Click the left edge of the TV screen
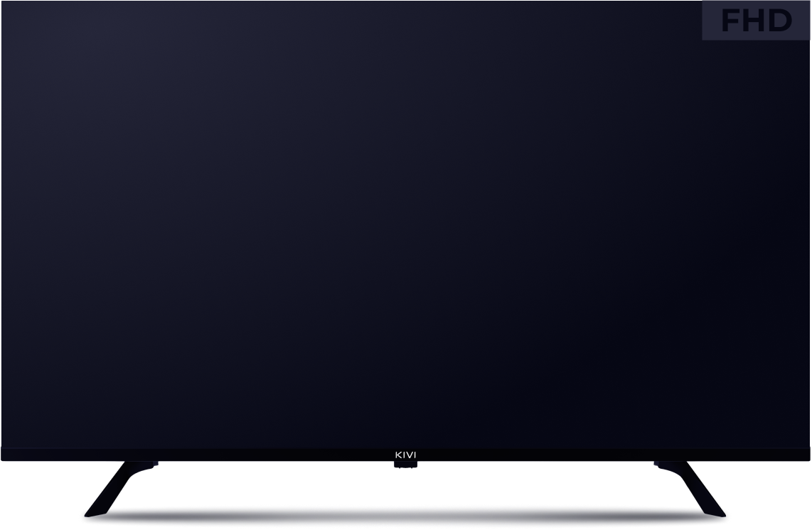 tap(3, 224)
